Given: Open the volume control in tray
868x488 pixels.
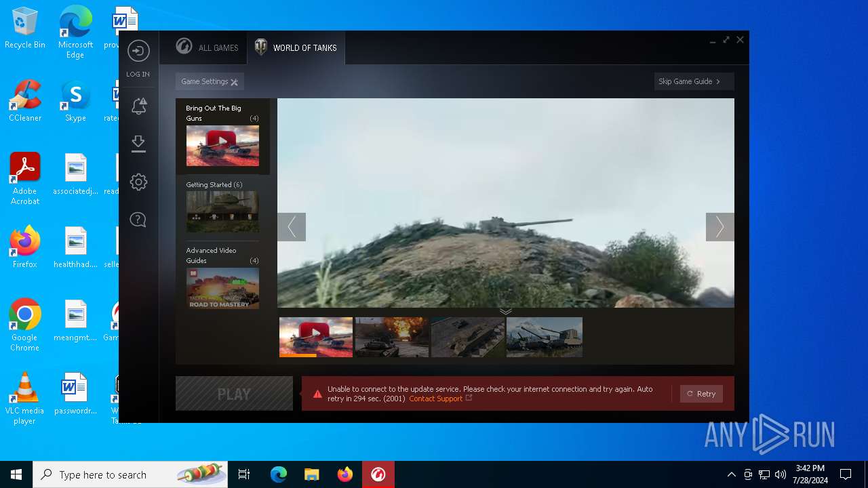Looking at the screenshot, I should point(781,474).
